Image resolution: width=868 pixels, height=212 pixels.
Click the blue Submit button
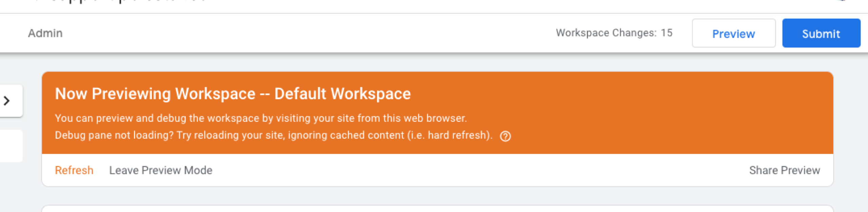[821, 33]
